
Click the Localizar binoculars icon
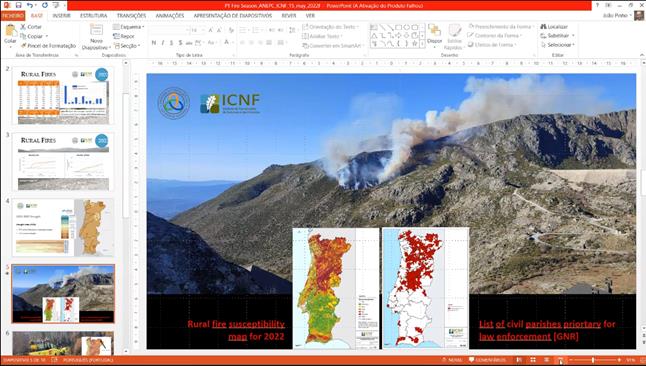coord(554,27)
